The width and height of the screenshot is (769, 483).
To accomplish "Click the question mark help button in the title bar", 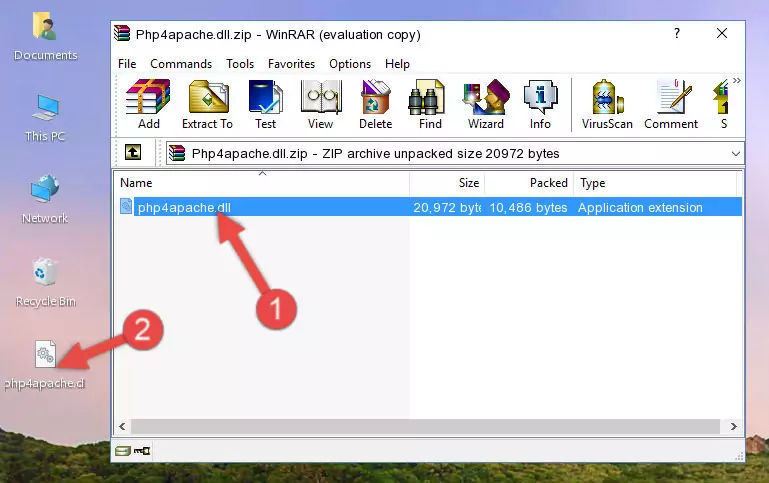I will [677, 33].
